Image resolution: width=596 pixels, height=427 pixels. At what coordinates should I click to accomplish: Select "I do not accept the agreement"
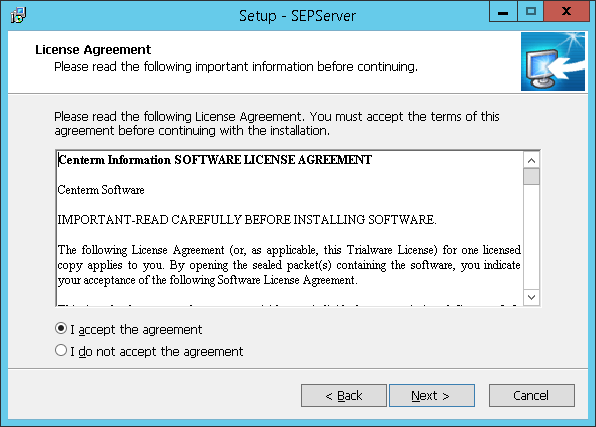(149, 351)
